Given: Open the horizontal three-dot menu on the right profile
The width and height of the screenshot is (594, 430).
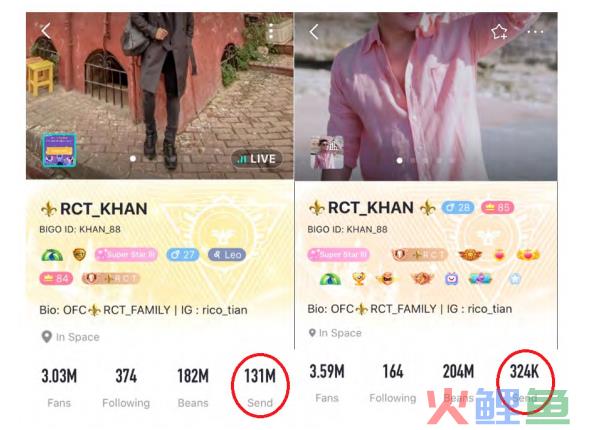Looking at the screenshot, I should (535, 32).
